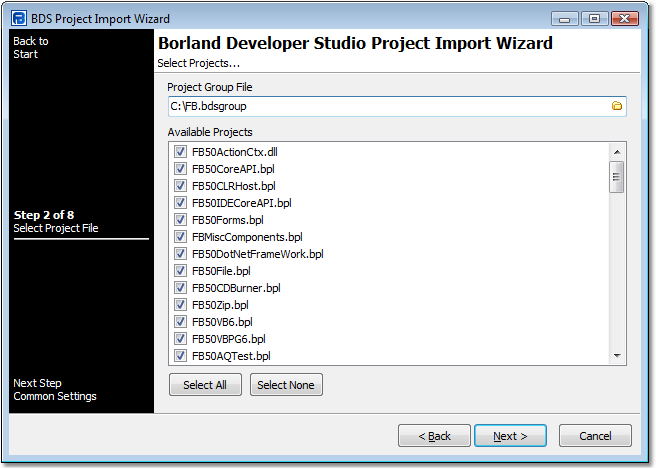The image size is (656, 470).
Task: Uncheck the FB50AQTest.bpl checkbox
Action: pyautogui.click(x=180, y=356)
